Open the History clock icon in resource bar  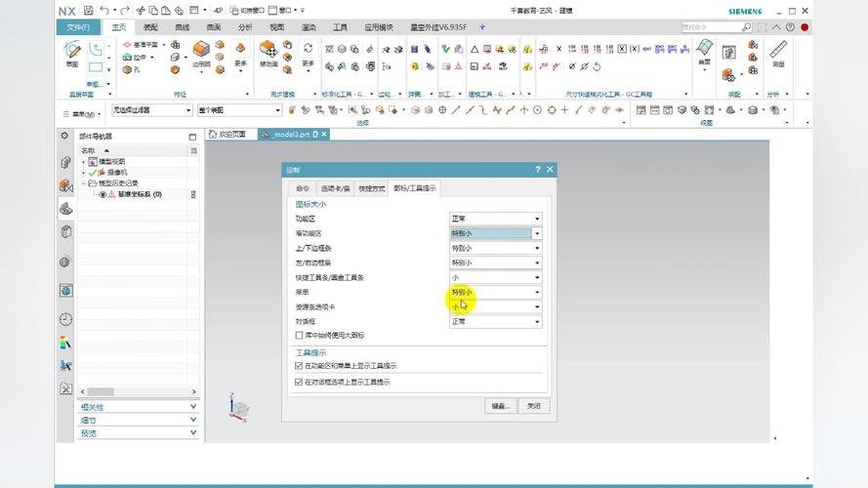[65, 319]
